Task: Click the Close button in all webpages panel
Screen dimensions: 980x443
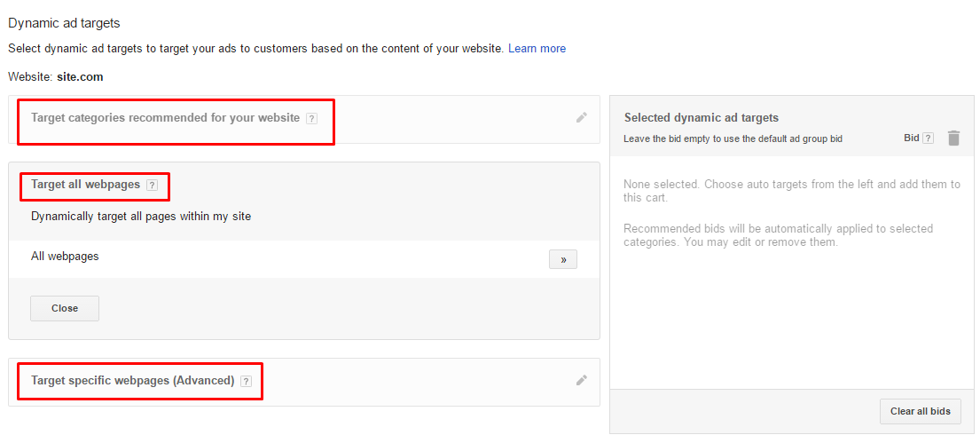Action: pyautogui.click(x=65, y=308)
